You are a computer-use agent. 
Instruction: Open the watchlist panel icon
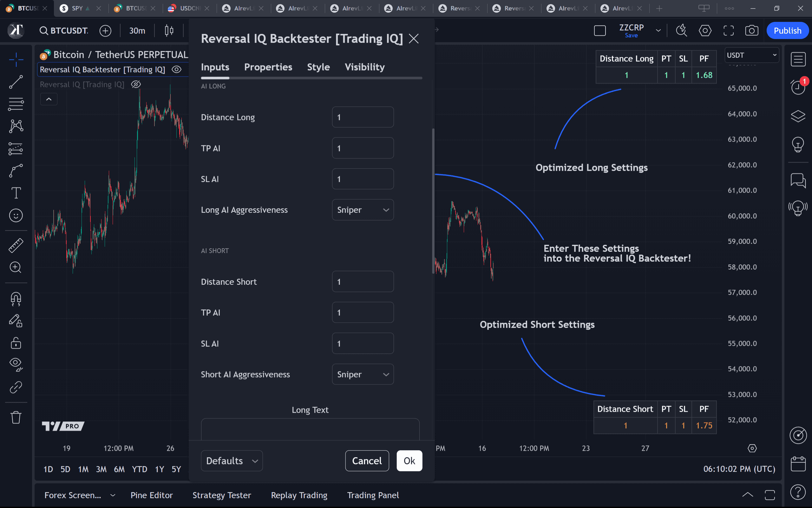[x=798, y=59]
